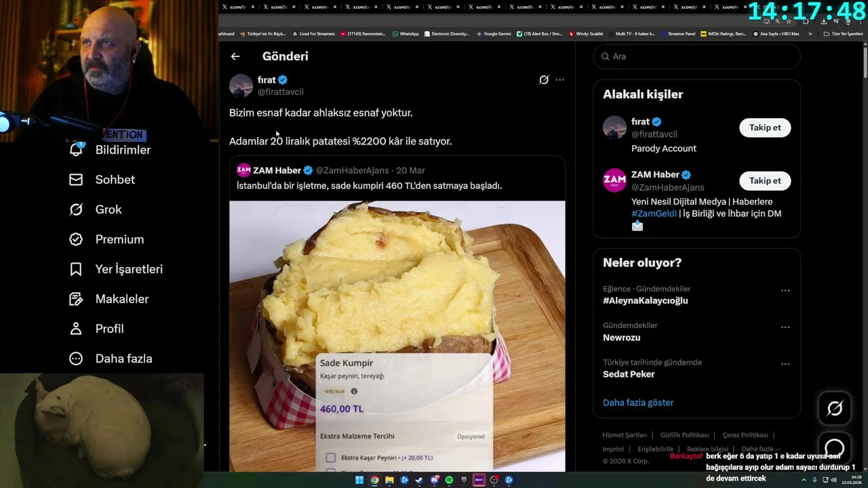The height and width of the screenshot is (488, 868).
Task: Open options for Newrozu trend
Action: [785, 327]
